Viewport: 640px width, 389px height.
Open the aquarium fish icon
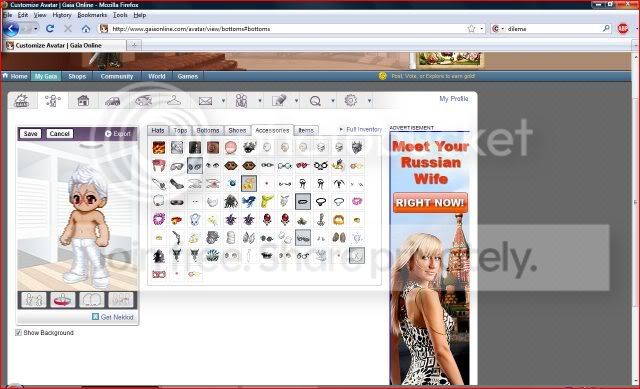click(143, 100)
